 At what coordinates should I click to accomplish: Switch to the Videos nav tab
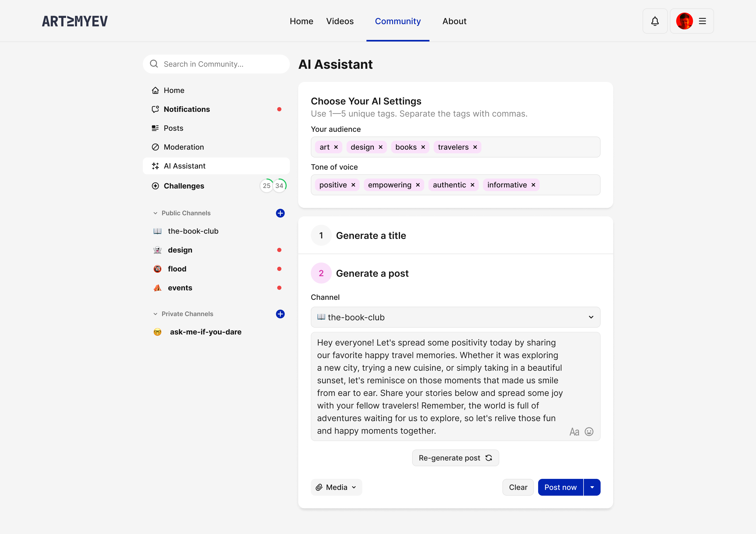point(340,21)
